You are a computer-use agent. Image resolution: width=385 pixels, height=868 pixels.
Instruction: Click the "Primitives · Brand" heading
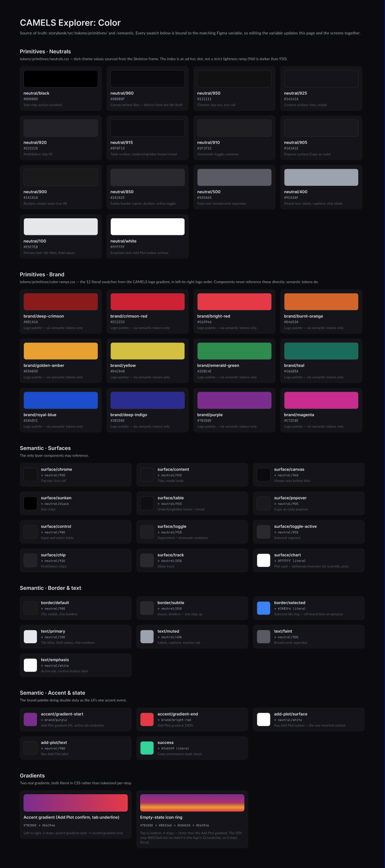pyautogui.click(x=42, y=274)
